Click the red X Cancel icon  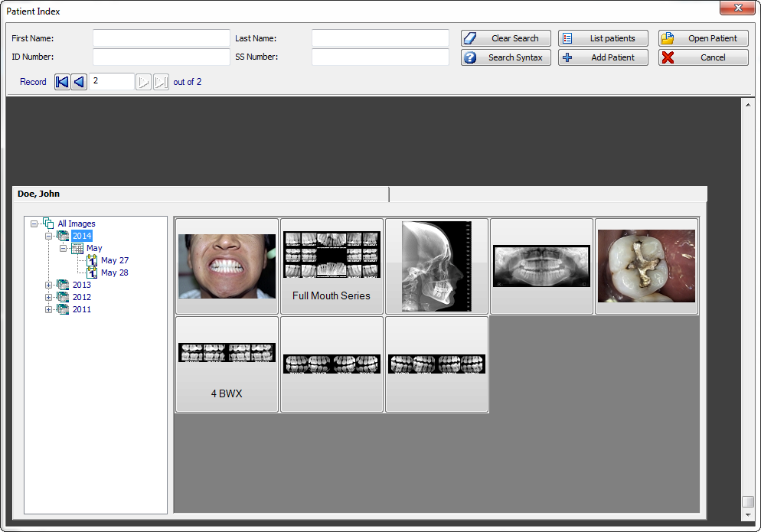pyautogui.click(x=666, y=57)
